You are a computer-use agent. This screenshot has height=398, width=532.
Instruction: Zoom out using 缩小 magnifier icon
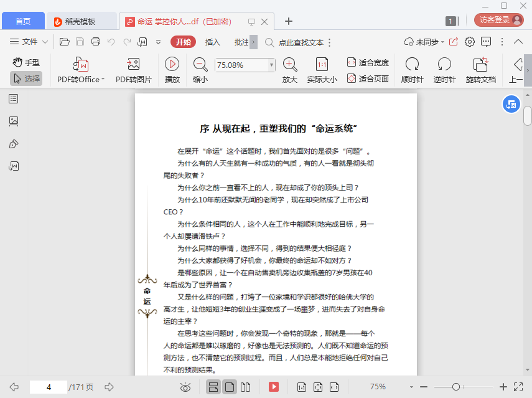pos(200,64)
